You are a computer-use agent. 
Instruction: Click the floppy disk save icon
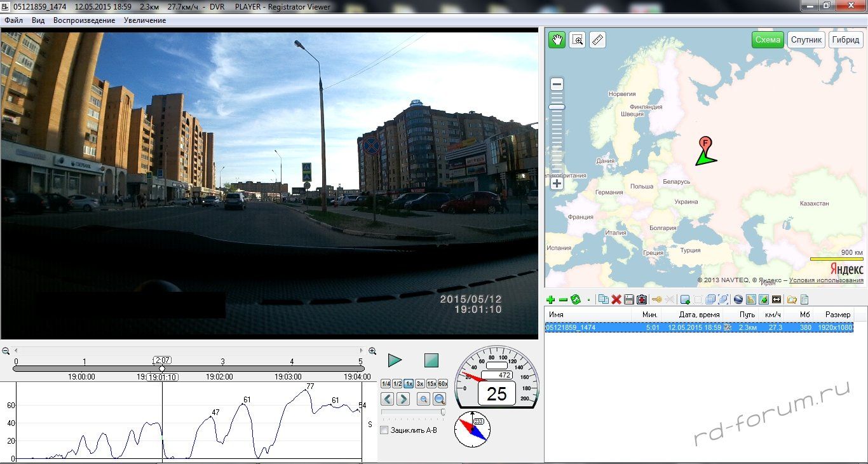point(628,299)
